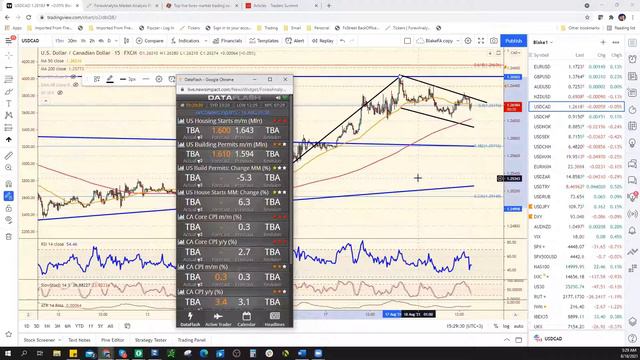Image resolution: width=640 pixels, height=360 pixels.
Task: Click the Compare button
Action: coord(150,41)
